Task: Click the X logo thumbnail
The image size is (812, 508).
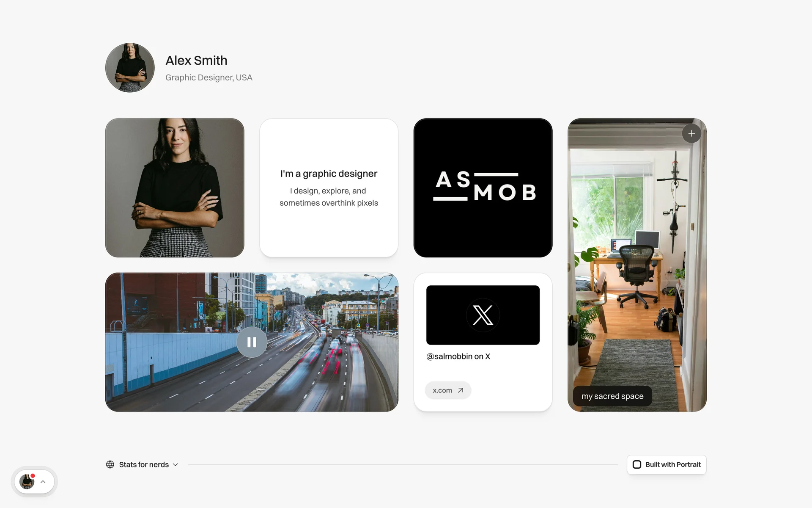Action: point(483,315)
